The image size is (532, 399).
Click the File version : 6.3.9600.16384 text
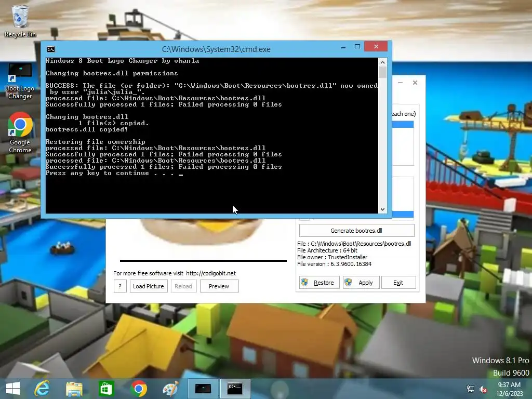pos(334,264)
